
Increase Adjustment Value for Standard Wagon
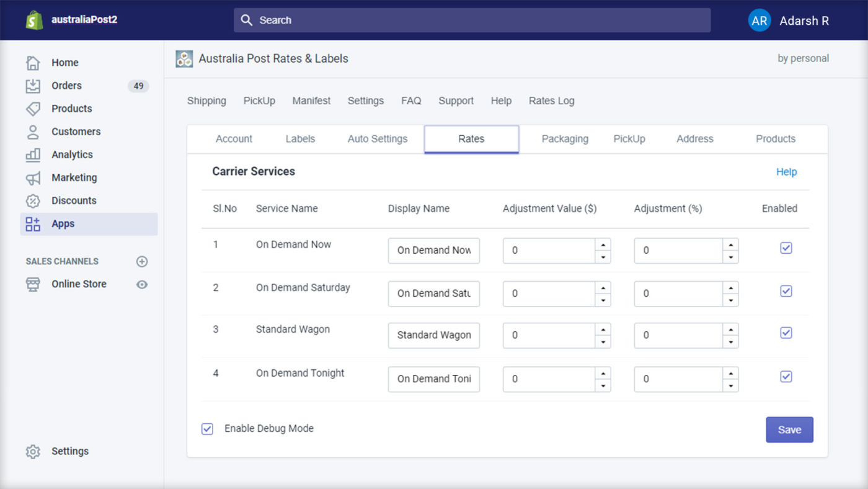(603, 330)
